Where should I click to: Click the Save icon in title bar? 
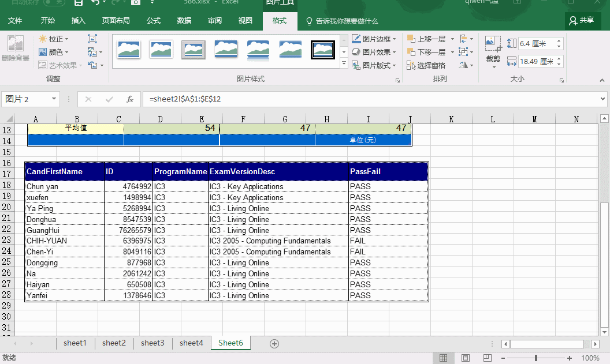click(x=79, y=3)
